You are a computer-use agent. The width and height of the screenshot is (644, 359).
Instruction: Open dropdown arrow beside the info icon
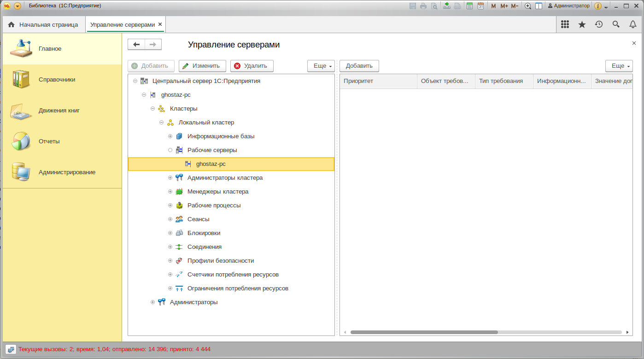pyautogui.click(x=606, y=6)
